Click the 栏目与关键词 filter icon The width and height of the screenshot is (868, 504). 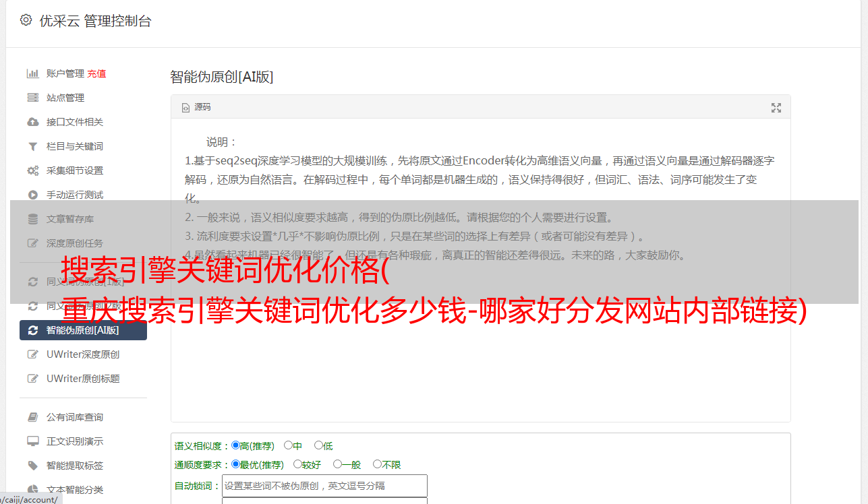tap(32, 146)
